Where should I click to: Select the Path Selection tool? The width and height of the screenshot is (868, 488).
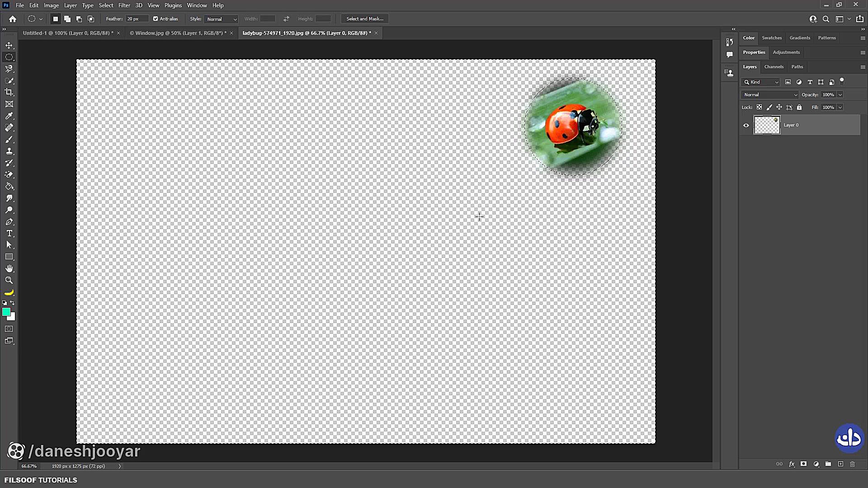pyautogui.click(x=9, y=245)
